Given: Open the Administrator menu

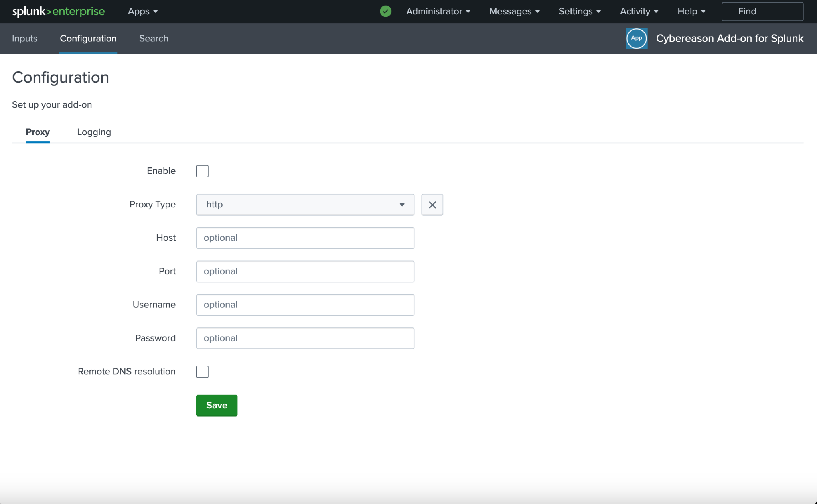Looking at the screenshot, I should coord(438,11).
